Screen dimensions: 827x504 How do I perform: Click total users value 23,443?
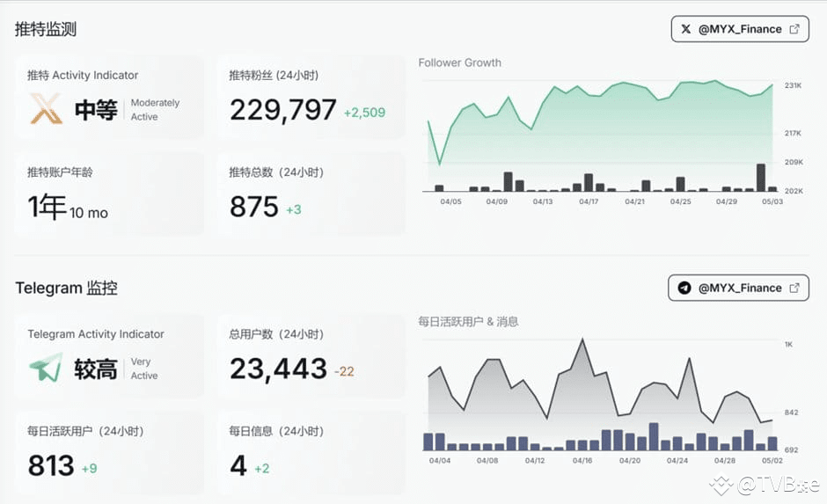(279, 369)
